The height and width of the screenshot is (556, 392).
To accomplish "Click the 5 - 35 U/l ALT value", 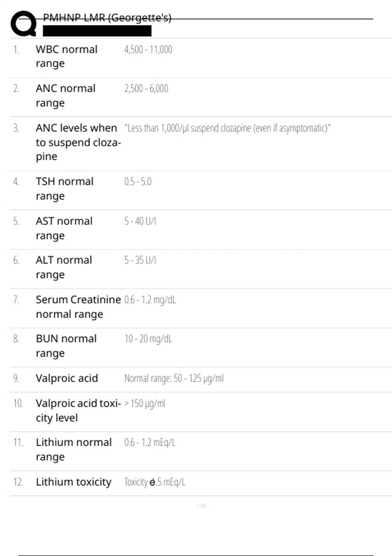I will click(140, 260).
